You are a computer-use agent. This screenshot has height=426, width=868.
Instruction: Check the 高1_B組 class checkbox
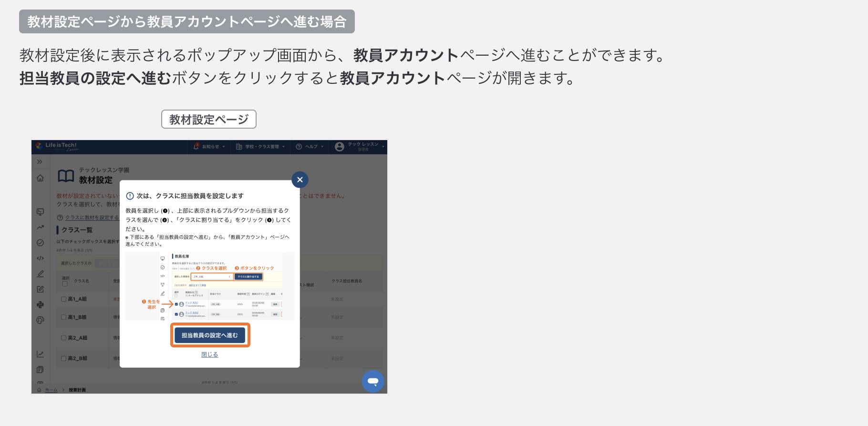pyautogui.click(x=64, y=317)
